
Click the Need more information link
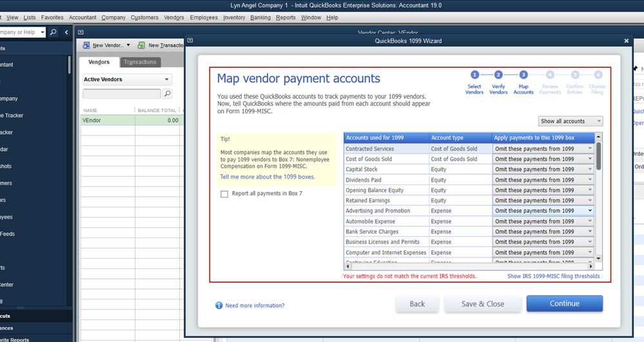pyautogui.click(x=255, y=305)
